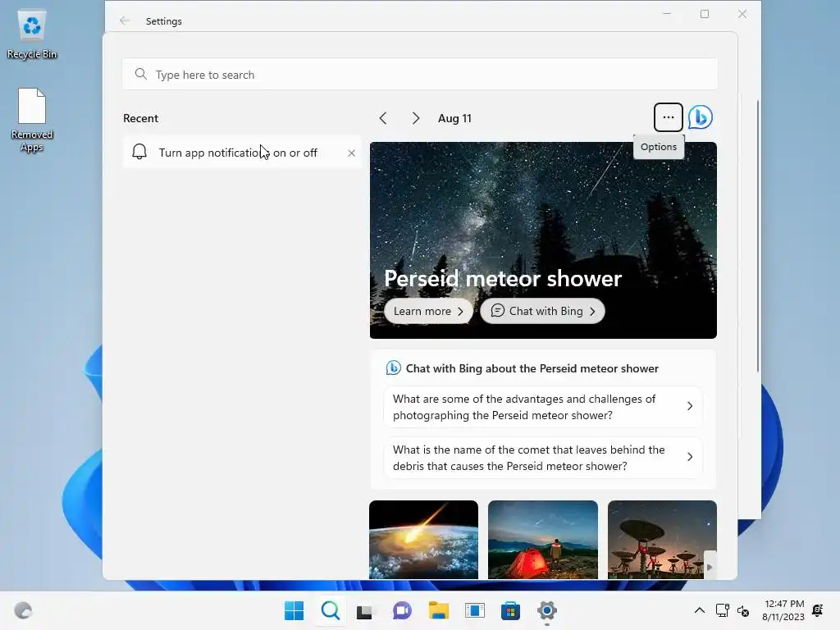This screenshot has width=840, height=630.
Task: Click the taskbar Search icon
Action: pos(331,610)
